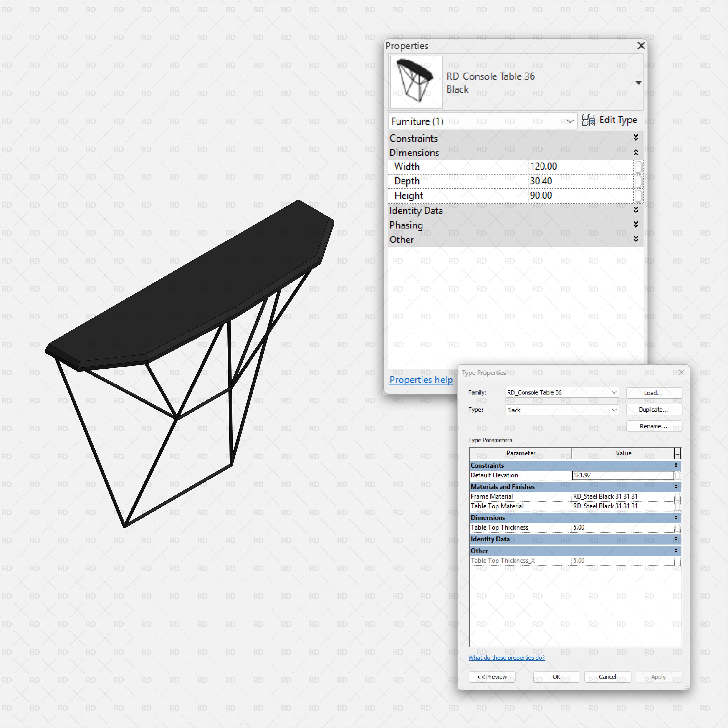
Task: Click the formula button beside Frame Material
Action: coord(677,496)
